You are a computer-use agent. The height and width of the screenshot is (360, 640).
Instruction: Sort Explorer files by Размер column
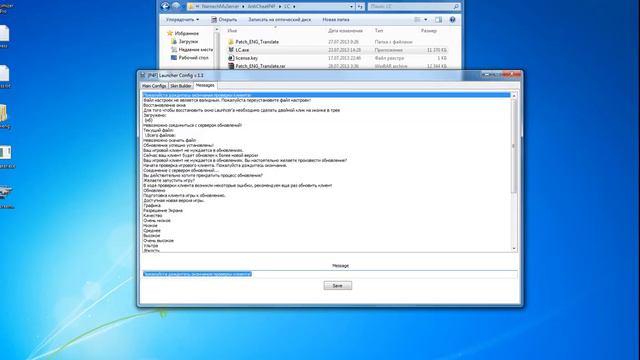[429, 31]
